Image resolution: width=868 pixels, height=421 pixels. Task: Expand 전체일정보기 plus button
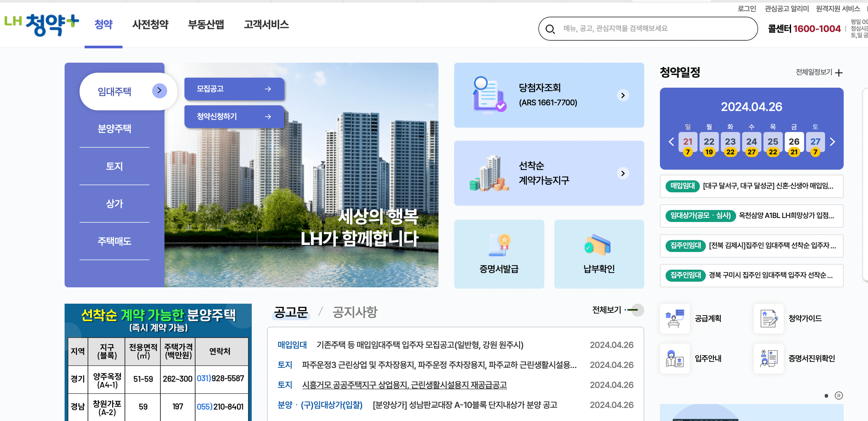point(839,73)
